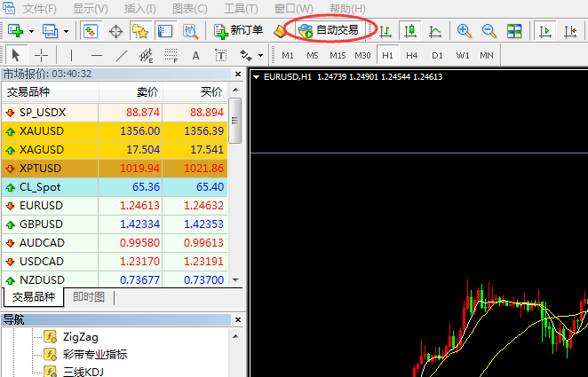Switch to W1 timeframe
The image size is (588, 377).
463,55
